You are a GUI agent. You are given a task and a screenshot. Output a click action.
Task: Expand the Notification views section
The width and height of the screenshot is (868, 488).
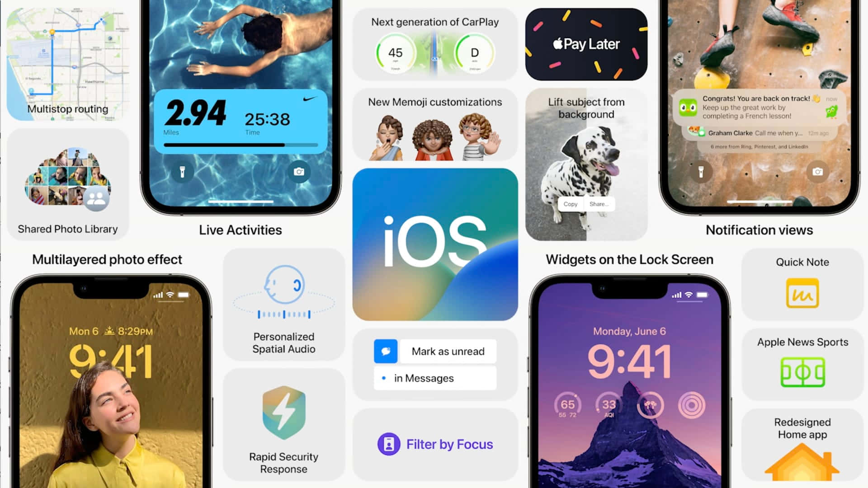pyautogui.click(x=759, y=230)
